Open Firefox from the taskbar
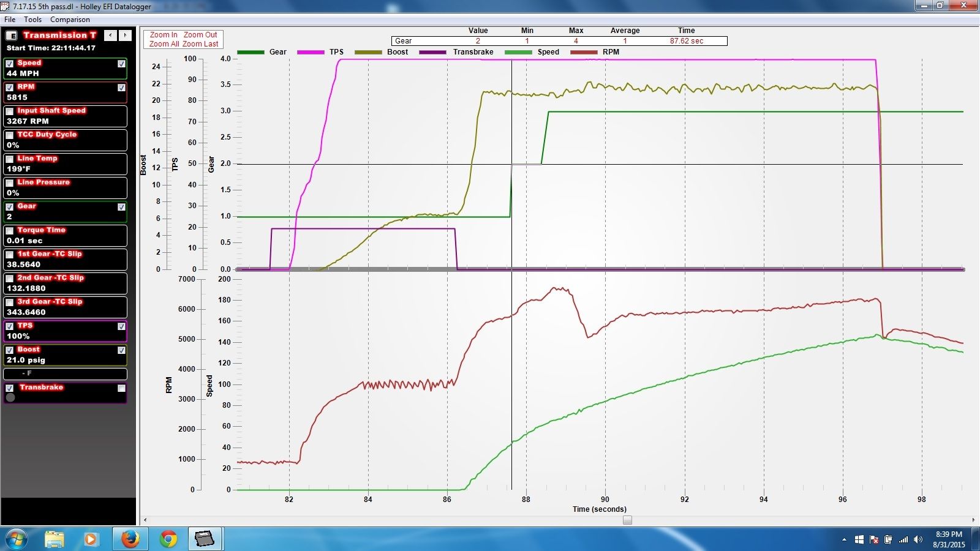The image size is (980, 551). pyautogui.click(x=130, y=539)
